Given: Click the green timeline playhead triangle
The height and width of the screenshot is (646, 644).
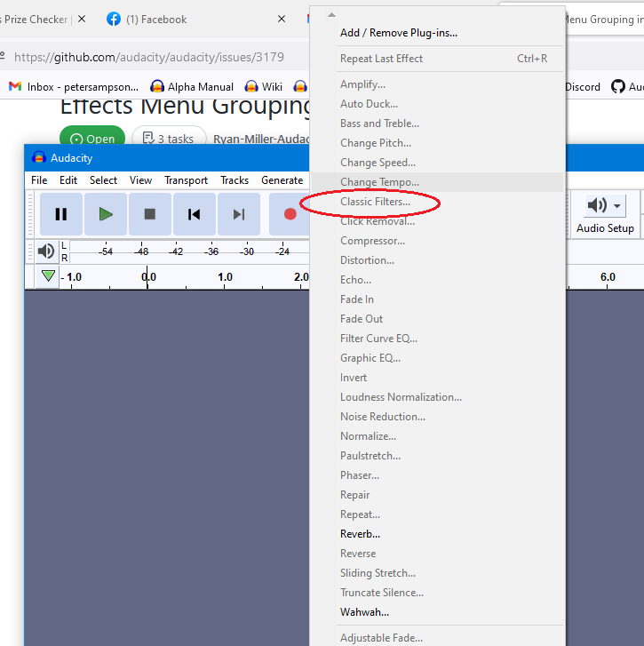Looking at the screenshot, I should click(48, 275).
